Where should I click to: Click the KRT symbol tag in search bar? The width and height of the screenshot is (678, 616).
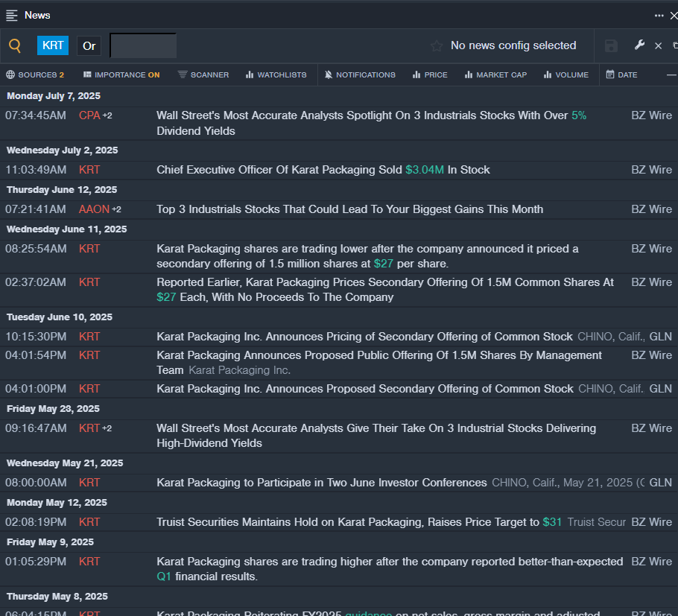pos(53,46)
